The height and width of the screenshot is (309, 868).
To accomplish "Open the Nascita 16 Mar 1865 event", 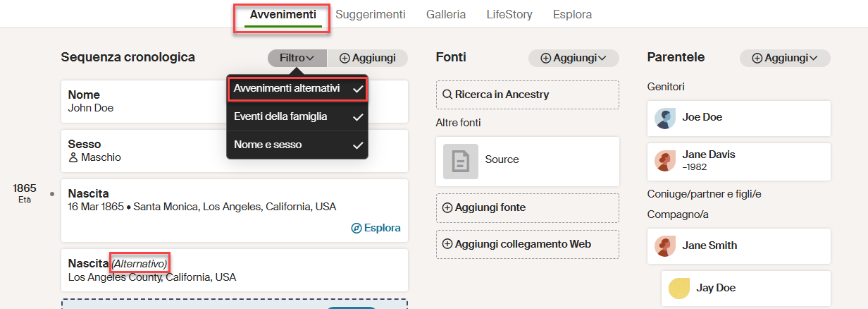I will coord(235,210).
